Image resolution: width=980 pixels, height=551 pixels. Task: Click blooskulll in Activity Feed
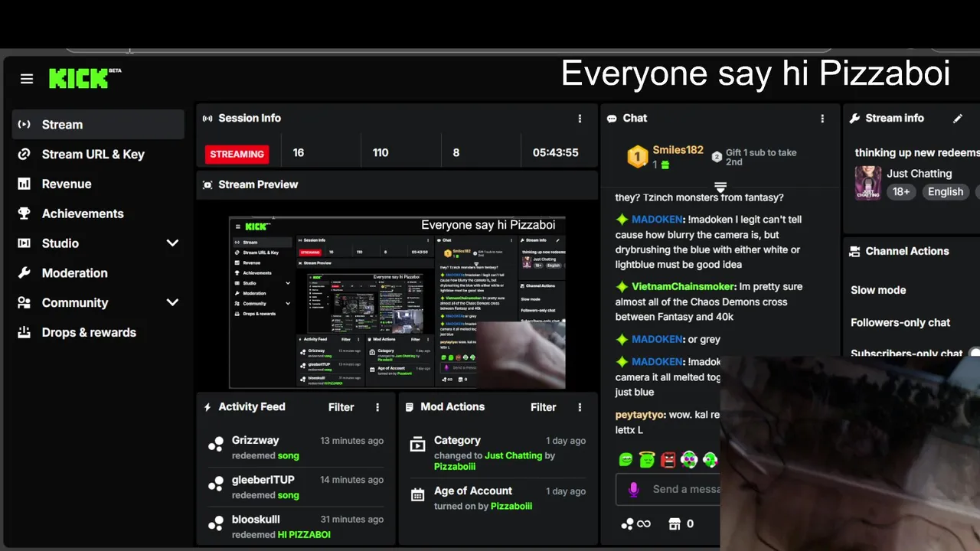click(256, 520)
